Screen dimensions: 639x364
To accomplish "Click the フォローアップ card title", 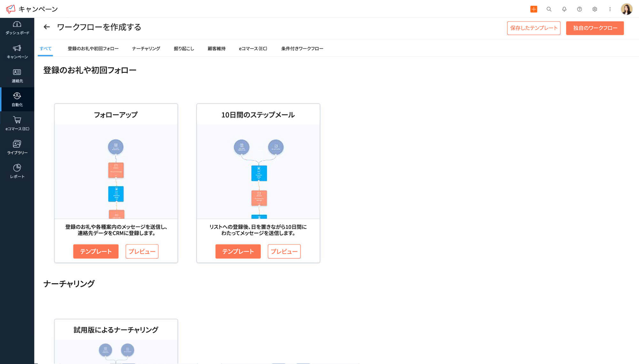I will [116, 115].
